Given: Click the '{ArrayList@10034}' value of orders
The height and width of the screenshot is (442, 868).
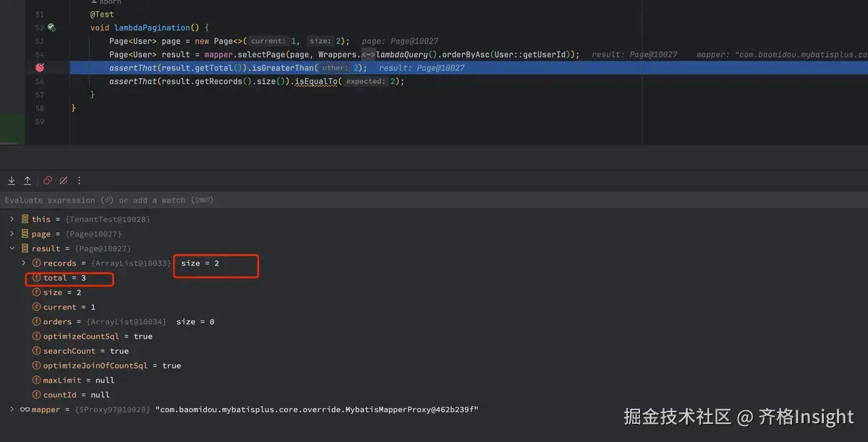Looking at the screenshot, I should (x=127, y=321).
